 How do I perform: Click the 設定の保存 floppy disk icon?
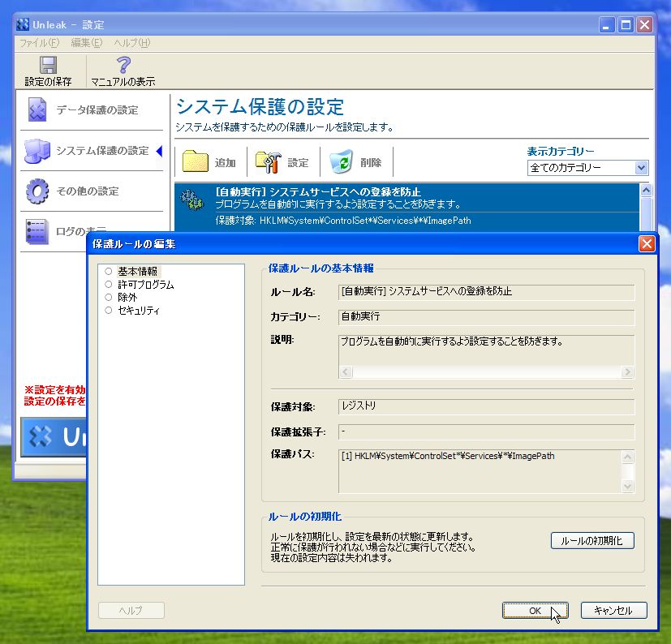pos(48,65)
